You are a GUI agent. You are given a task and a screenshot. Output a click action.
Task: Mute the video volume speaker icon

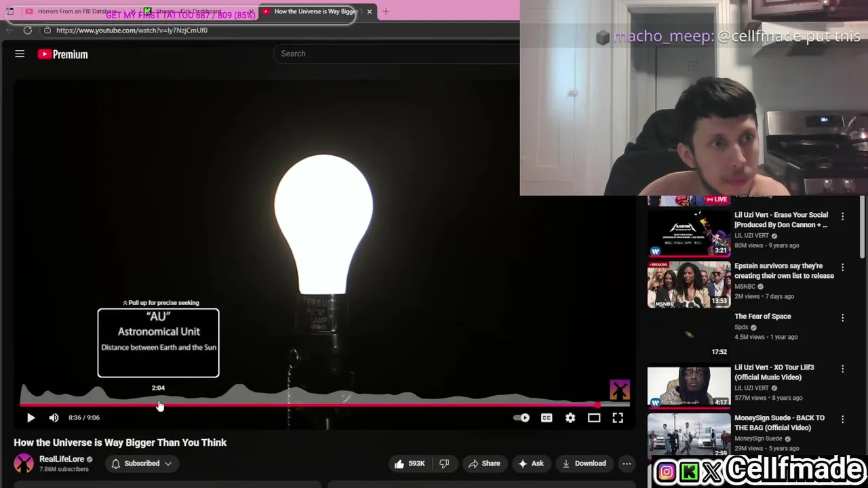pos(54,418)
